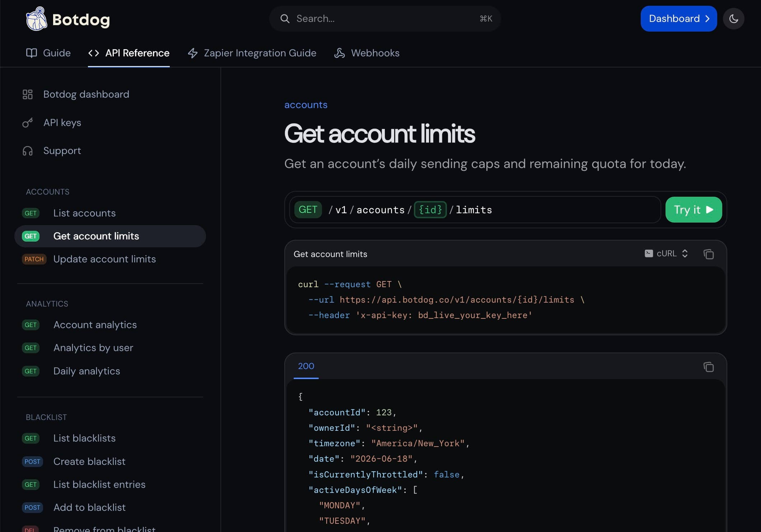
Task: Open List blacklists endpoint
Action: (110, 438)
